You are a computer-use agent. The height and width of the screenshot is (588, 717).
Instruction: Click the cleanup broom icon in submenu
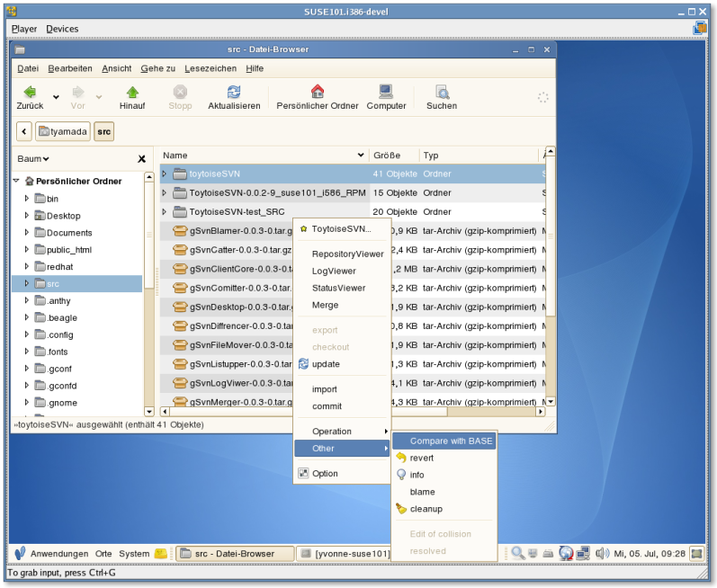click(401, 509)
